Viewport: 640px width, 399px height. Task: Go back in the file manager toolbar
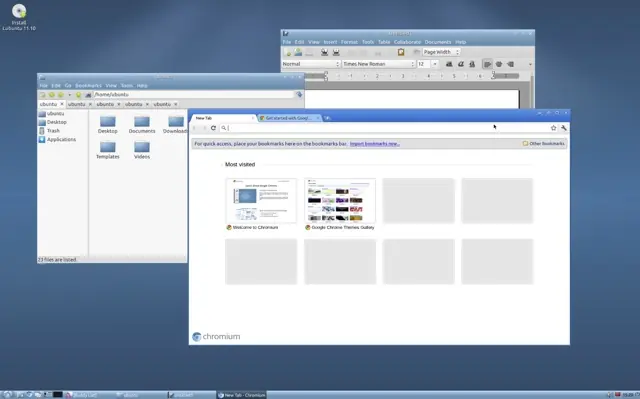[x=52, y=95]
